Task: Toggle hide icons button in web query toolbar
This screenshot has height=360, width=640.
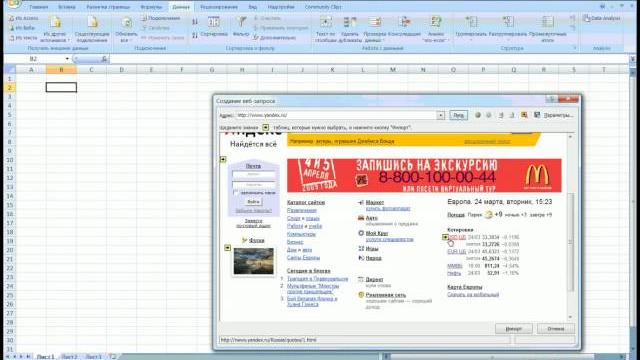Action: (x=524, y=115)
